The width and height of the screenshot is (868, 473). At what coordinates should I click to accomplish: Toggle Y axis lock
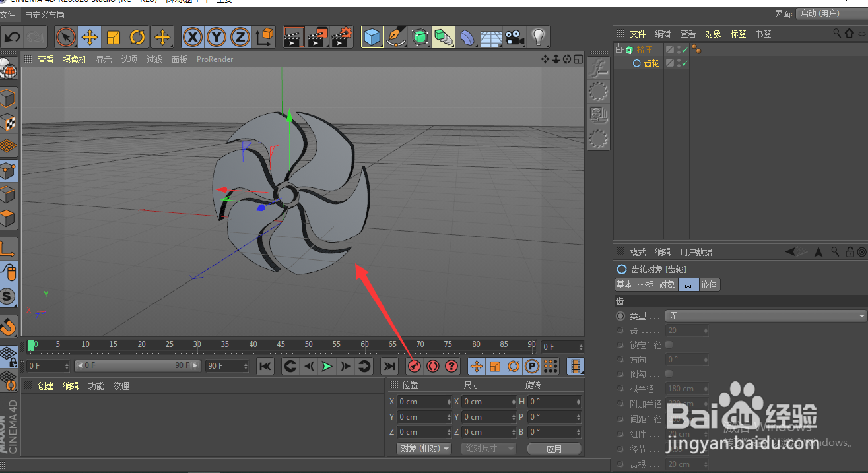pyautogui.click(x=216, y=37)
